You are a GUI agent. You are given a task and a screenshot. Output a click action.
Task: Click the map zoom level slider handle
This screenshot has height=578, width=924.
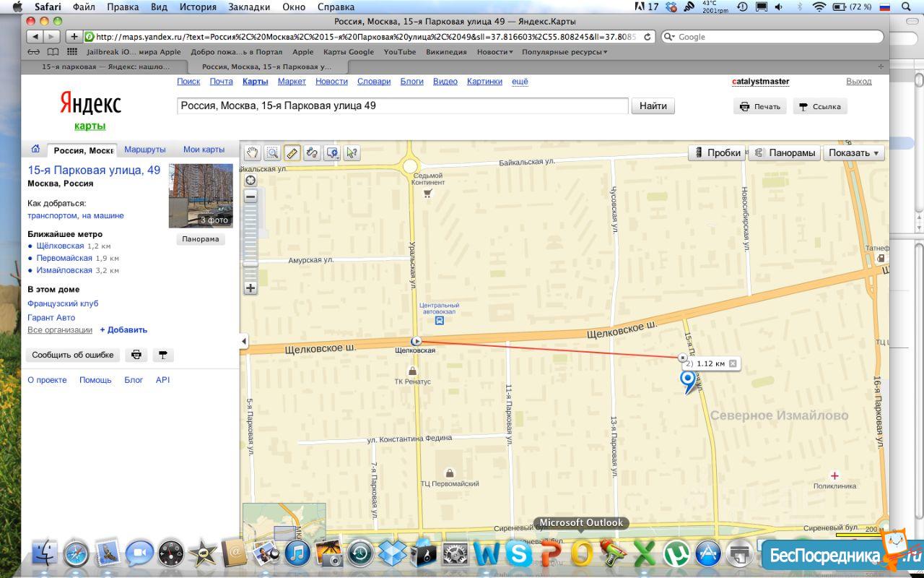coord(250,264)
